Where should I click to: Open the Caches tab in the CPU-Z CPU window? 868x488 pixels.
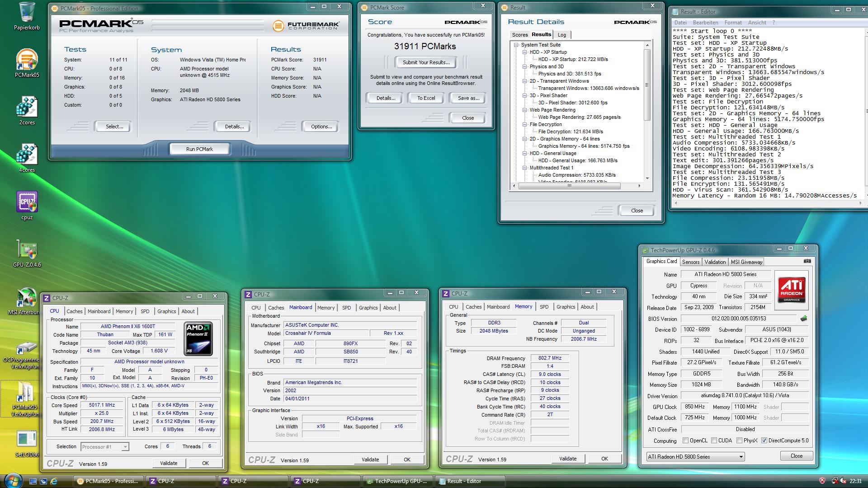click(75, 311)
